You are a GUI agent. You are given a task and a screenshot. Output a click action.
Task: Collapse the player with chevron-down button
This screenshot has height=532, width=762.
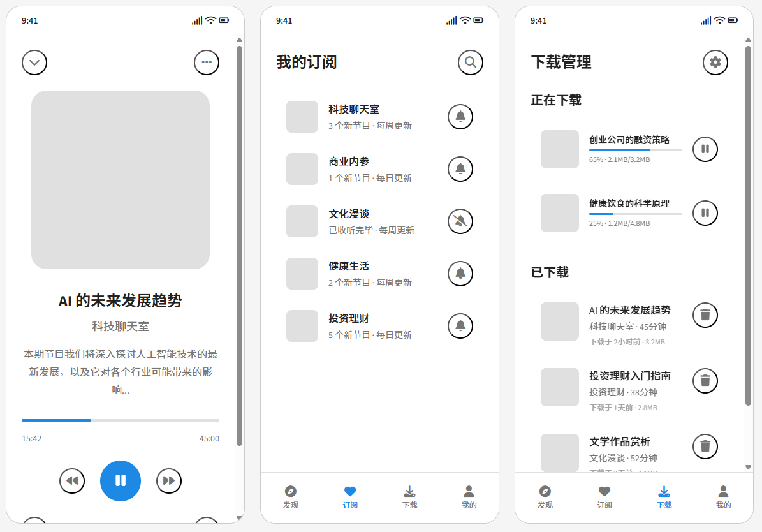tap(34, 63)
